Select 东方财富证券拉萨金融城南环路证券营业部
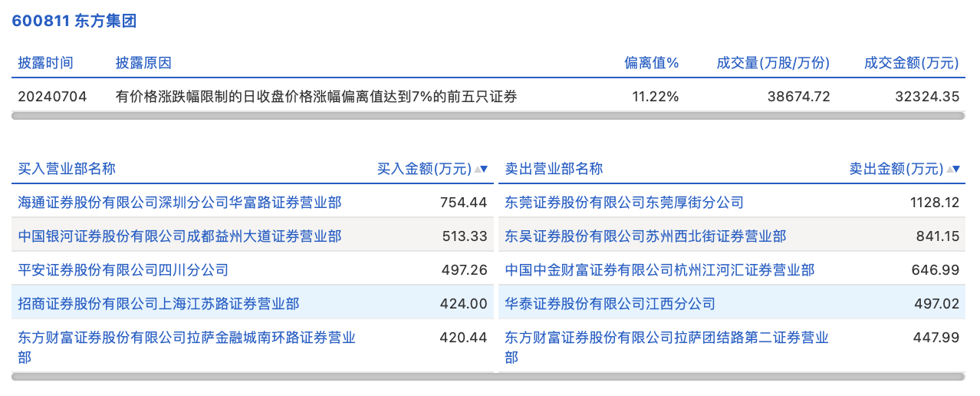 tap(187, 338)
